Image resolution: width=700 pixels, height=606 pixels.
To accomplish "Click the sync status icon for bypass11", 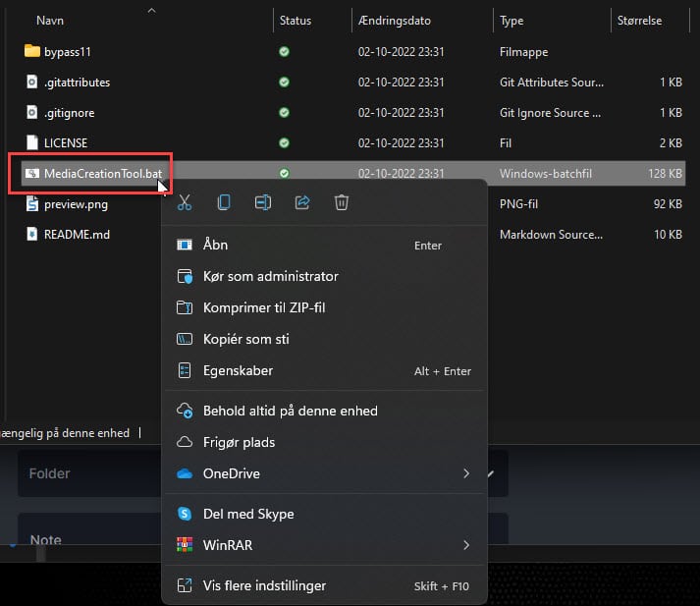I will pos(284,51).
